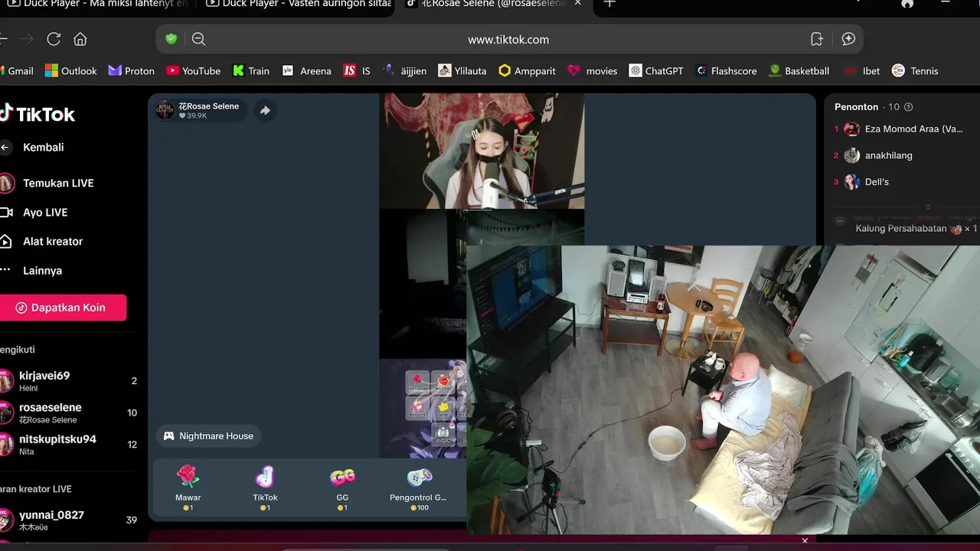Open the YouTube bookmark

[x=193, y=70]
